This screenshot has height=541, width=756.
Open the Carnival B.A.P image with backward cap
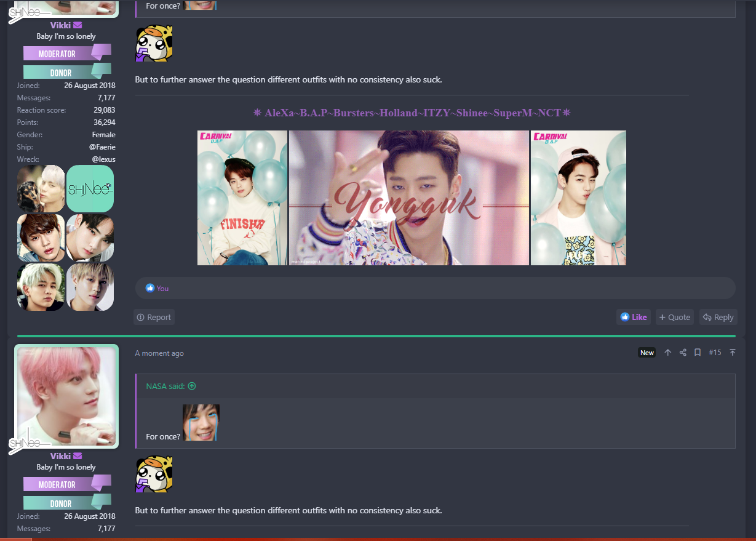pos(578,198)
